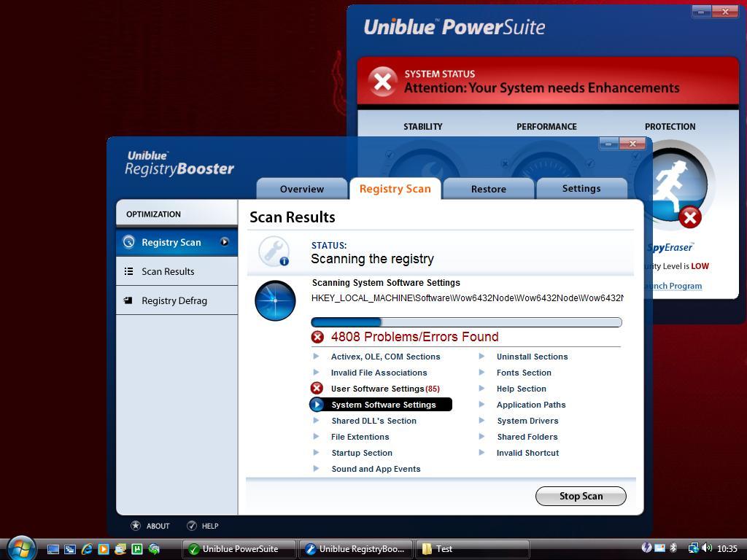Open the volume tray icon
Screen dimensions: 747x560
pos(708,548)
